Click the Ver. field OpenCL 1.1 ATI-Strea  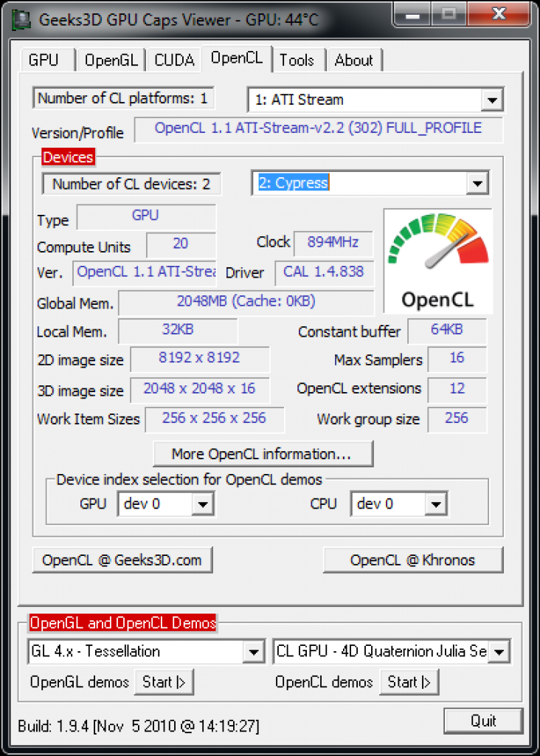coord(145,273)
